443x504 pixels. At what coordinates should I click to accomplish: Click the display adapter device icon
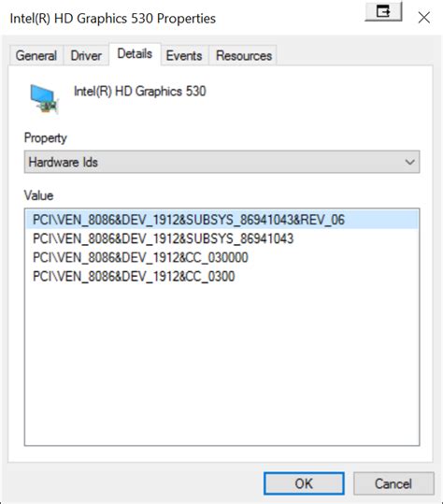point(45,98)
